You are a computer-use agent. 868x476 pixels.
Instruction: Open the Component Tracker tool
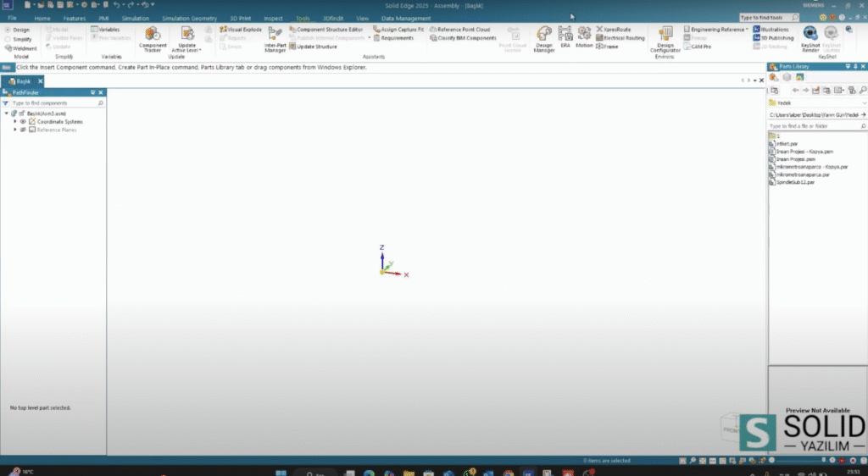click(x=153, y=39)
